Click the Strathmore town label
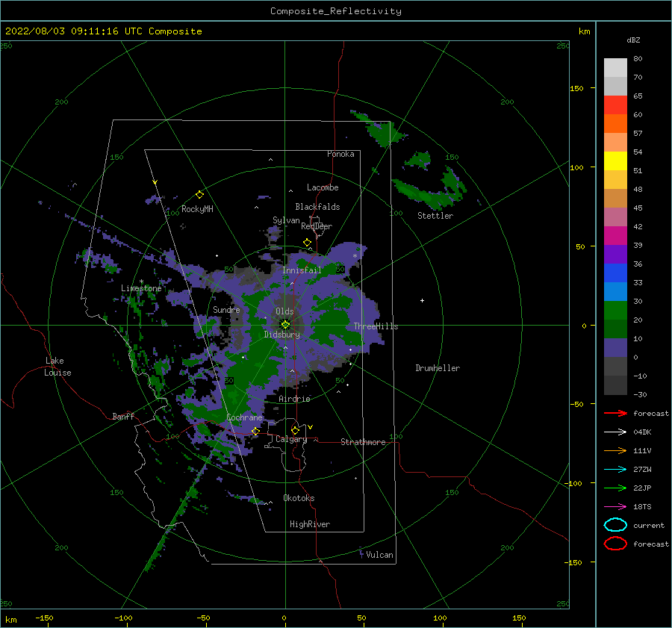672x628 pixels. [363, 442]
